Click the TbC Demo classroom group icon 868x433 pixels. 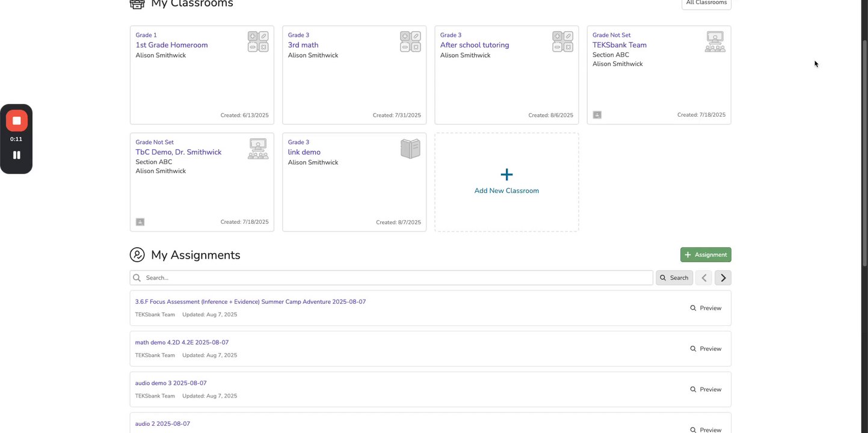[x=258, y=149]
